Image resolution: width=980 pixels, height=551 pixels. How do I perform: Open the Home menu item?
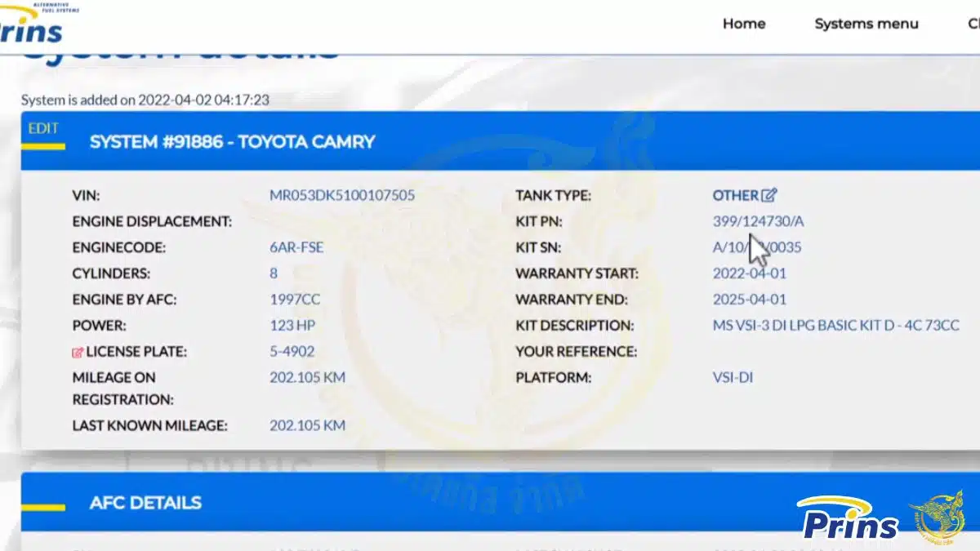pos(744,24)
